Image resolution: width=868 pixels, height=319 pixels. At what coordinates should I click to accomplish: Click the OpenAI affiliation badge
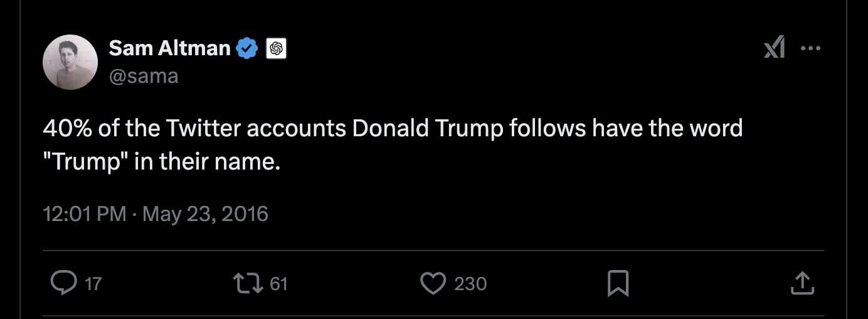(277, 48)
